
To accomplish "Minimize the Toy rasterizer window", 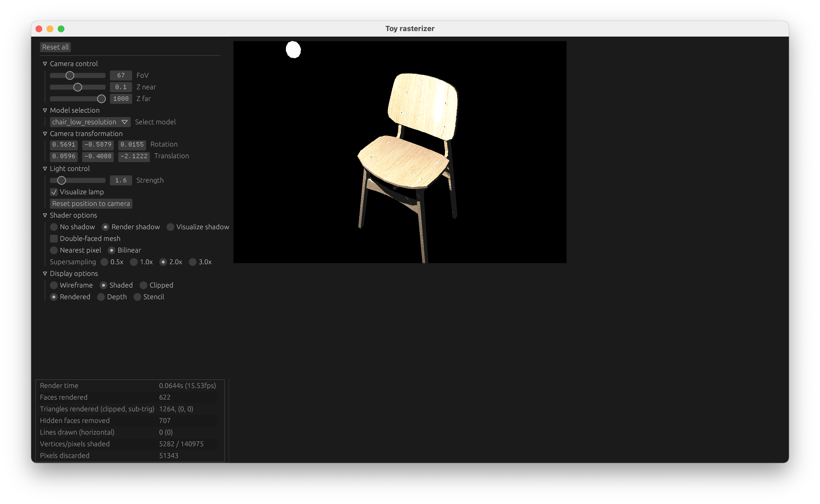I will click(50, 29).
